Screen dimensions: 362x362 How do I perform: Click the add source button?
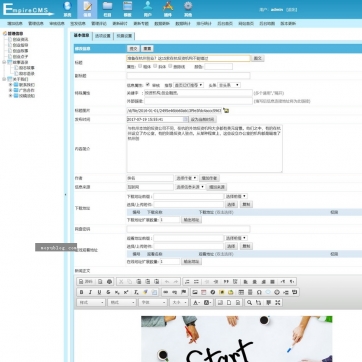click(x=217, y=187)
